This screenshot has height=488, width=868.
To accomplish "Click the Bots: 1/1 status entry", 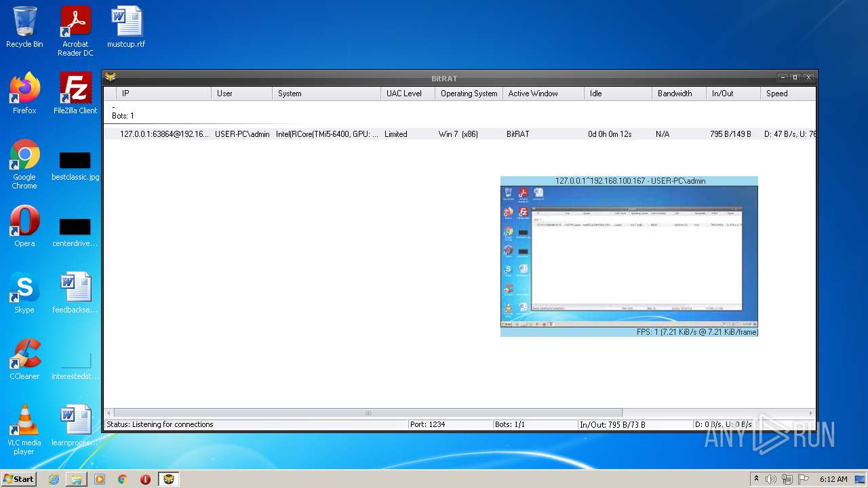I will 510,424.
